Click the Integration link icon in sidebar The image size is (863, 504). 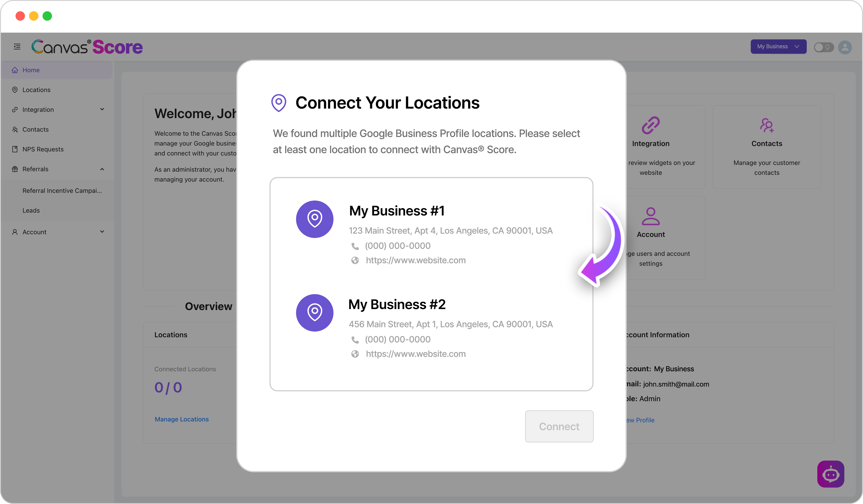coord(15,110)
